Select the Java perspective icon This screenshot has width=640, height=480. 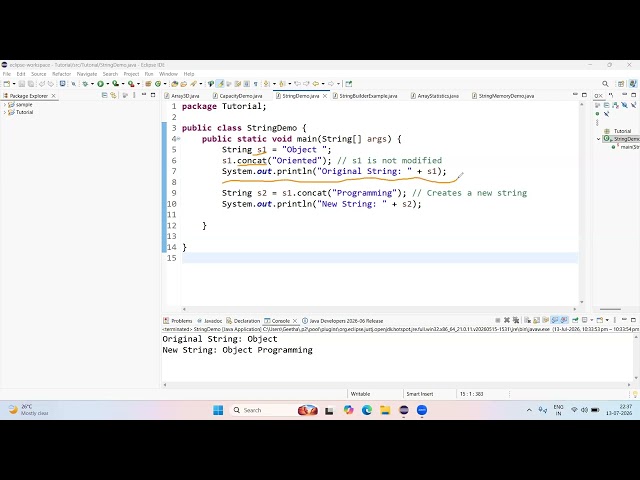[633, 84]
